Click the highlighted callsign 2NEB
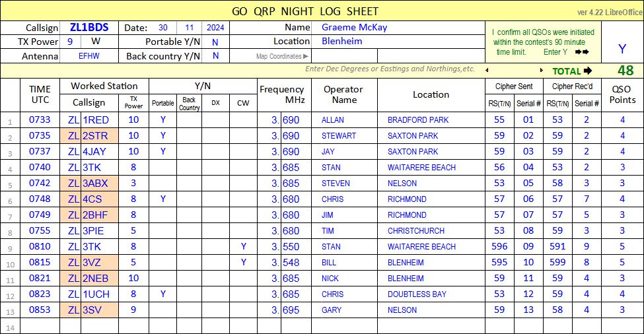The height and width of the screenshot is (334, 644). pos(99,278)
